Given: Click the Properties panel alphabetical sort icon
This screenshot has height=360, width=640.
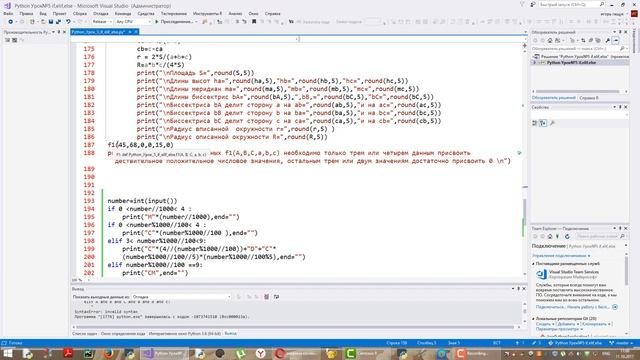Looking at the screenshot, I should point(543,123).
